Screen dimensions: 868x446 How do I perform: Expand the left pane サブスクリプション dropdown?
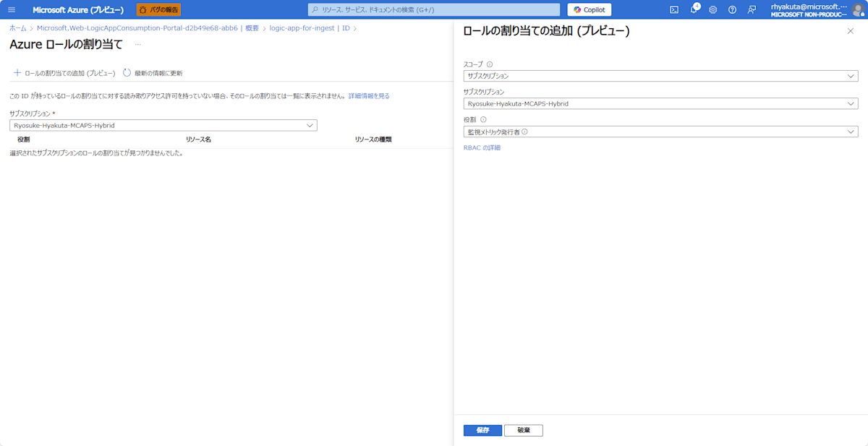[163, 125]
